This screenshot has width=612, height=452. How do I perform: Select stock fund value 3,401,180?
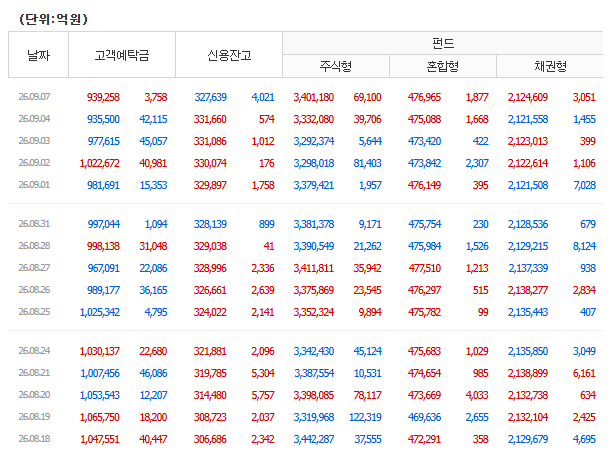(x=313, y=97)
